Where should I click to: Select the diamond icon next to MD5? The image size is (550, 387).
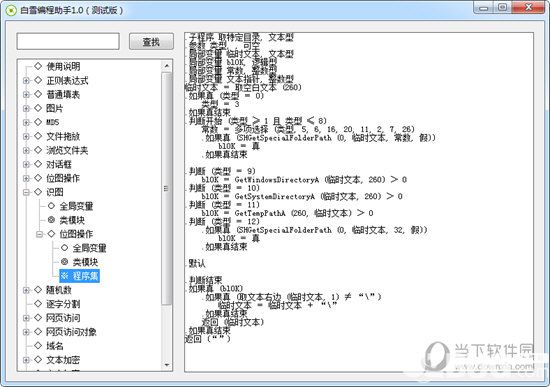pos(38,122)
